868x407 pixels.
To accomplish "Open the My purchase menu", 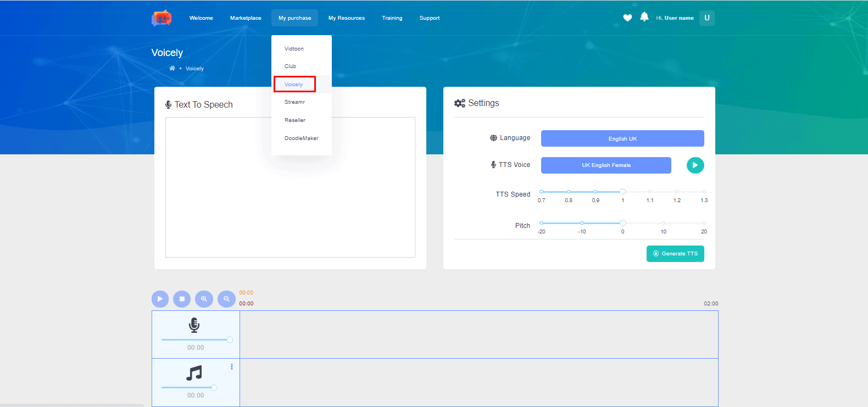I will [x=294, y=18].
